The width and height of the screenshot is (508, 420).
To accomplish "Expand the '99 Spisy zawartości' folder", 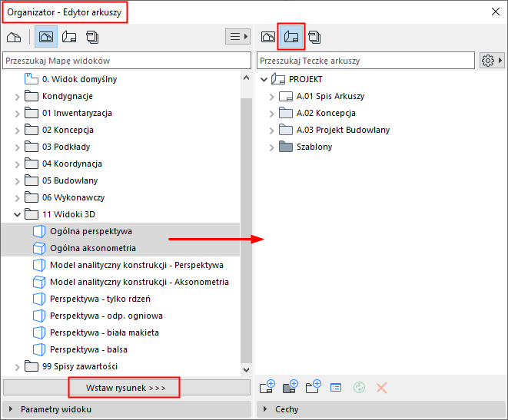I will [17, 366].
